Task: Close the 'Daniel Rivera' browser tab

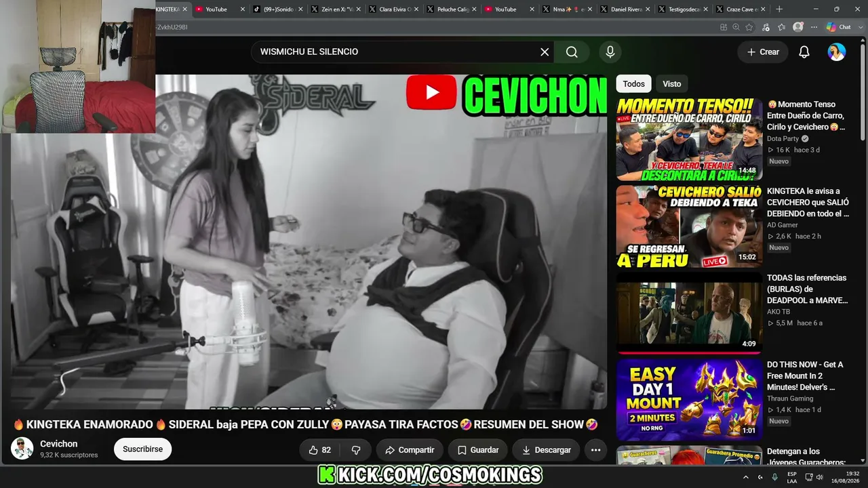Action: pos(648,9)
